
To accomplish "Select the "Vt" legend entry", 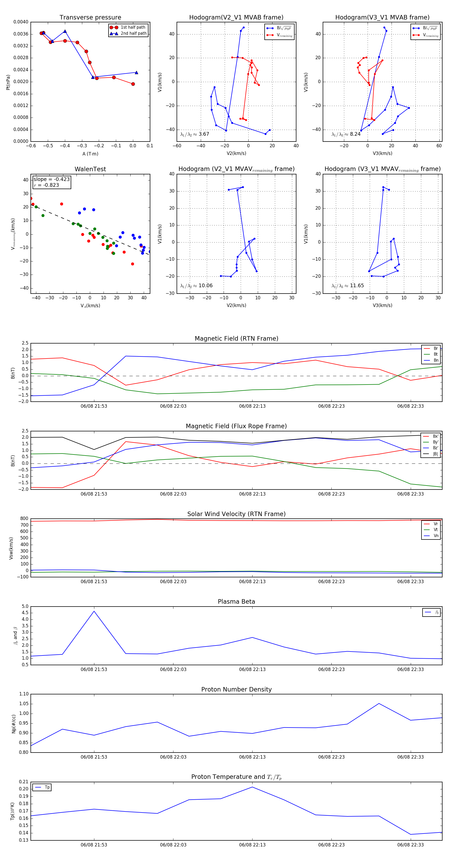I will [431, 530].
